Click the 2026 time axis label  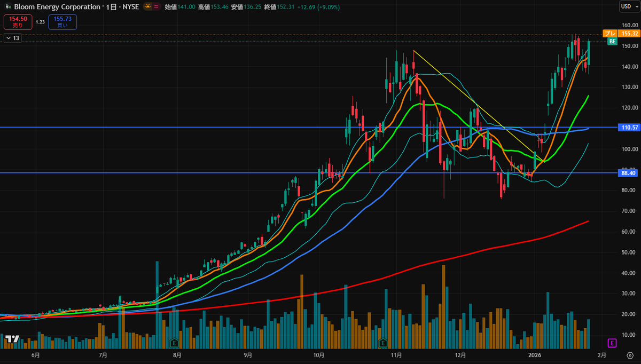535,354
